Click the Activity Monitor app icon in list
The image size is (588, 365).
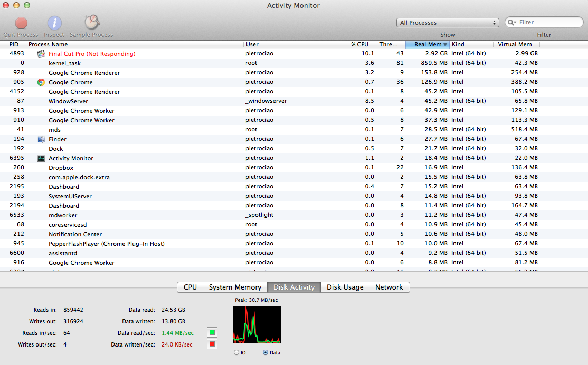pyautogui.click(x=41, y=158)
